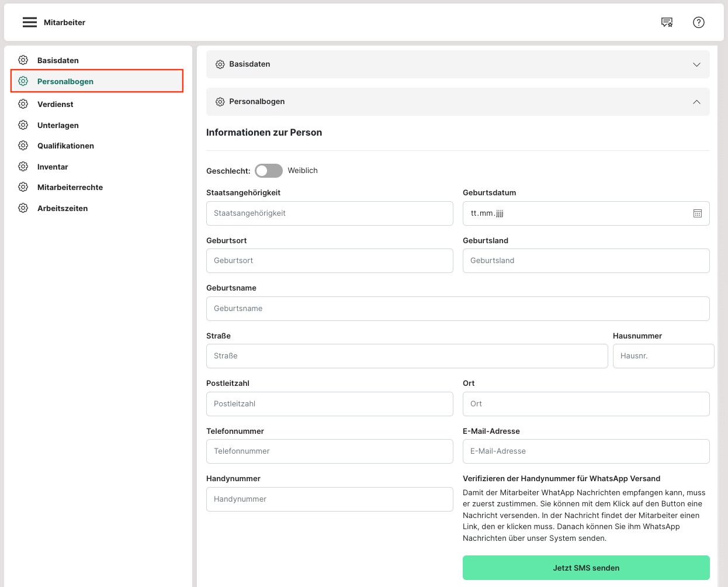This screenshot has height=587, width=728.
Task: Click the feedback chat icon in header
Action: pyautogui.click(x=667, y=22)
